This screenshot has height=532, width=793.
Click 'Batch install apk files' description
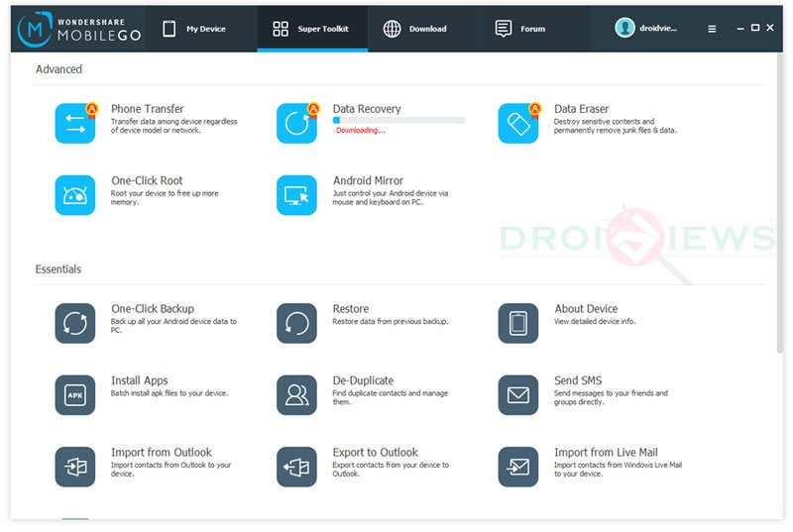point(169,393)
